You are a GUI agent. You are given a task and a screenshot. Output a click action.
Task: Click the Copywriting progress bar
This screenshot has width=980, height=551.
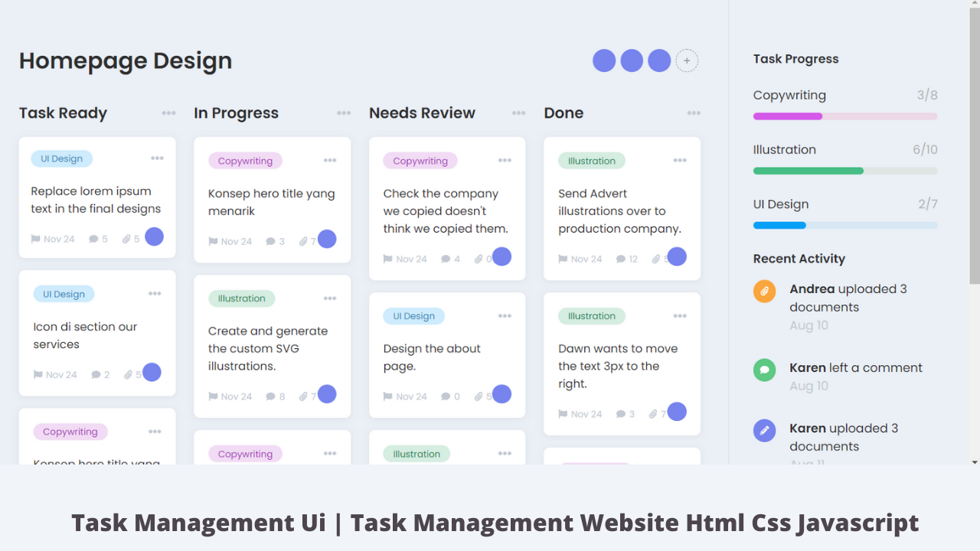[845, 116]
